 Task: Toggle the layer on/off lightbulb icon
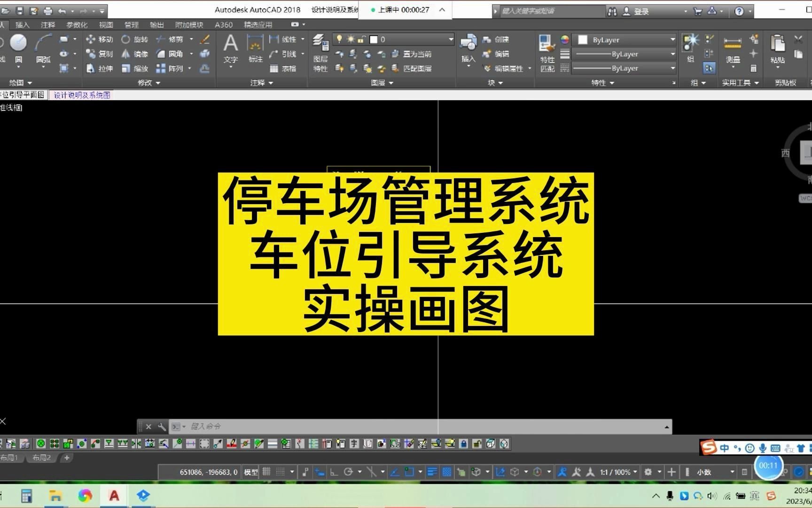point(339,39)
